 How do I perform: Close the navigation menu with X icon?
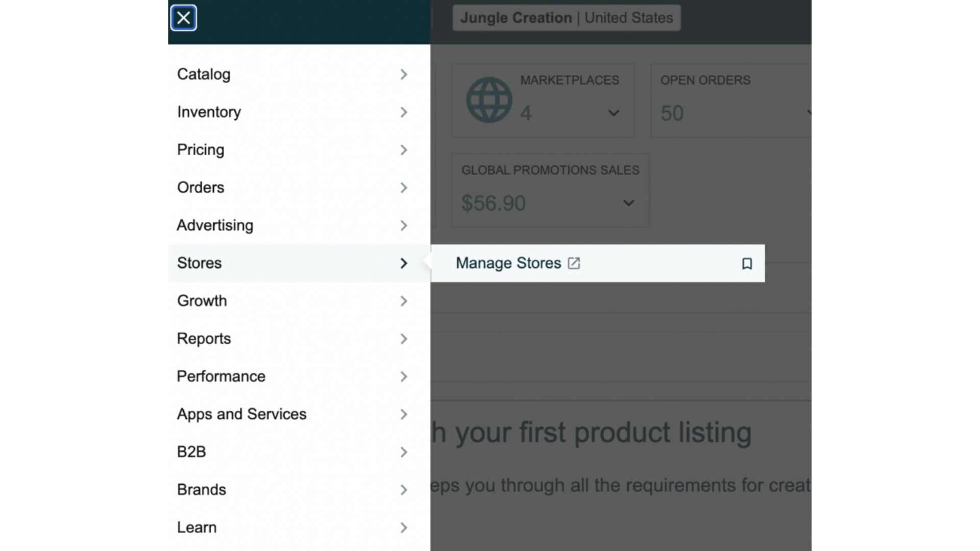point(183,18)
